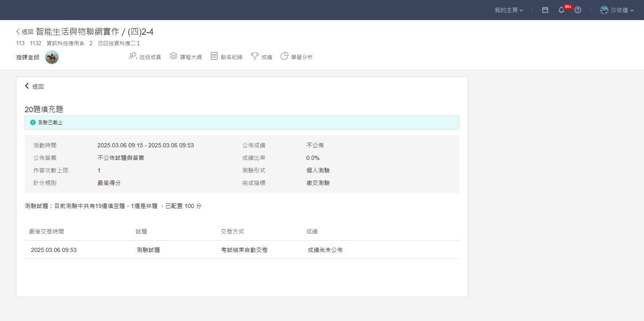644x321 pixels.
Task: Click the 99+ notification badge
Action: pyautogui.click(x=568, y=7)
